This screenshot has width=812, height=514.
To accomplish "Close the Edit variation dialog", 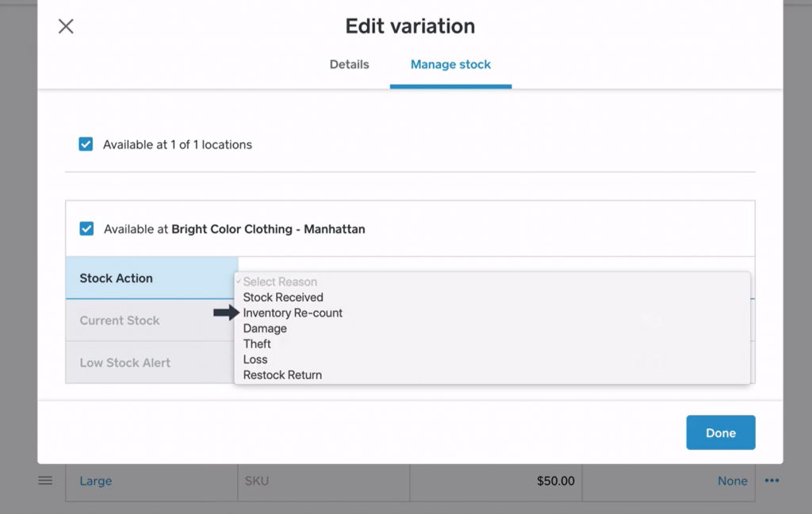I will 66,26.
